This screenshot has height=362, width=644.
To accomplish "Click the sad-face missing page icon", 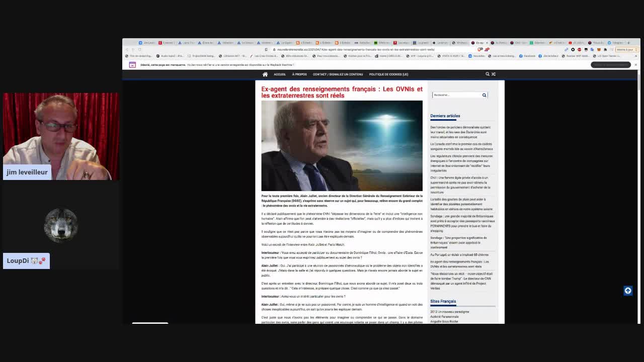I will (x=132, y=65).
